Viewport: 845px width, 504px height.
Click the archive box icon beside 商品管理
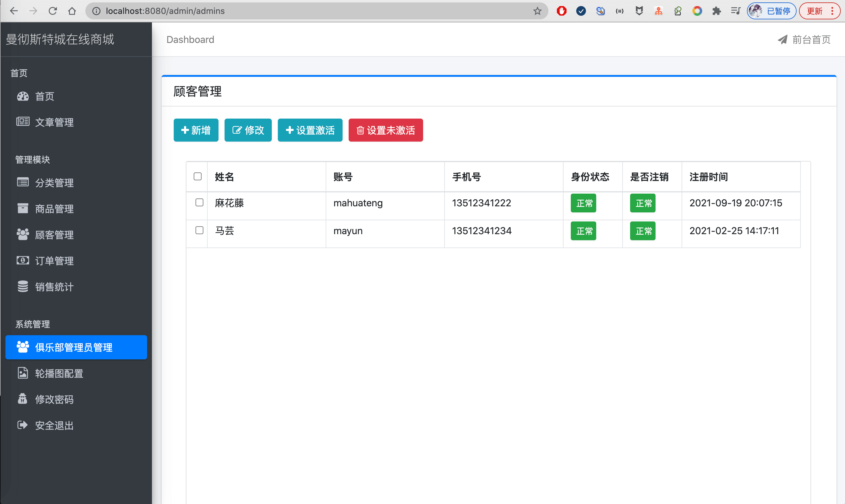(x=23, y=208)
